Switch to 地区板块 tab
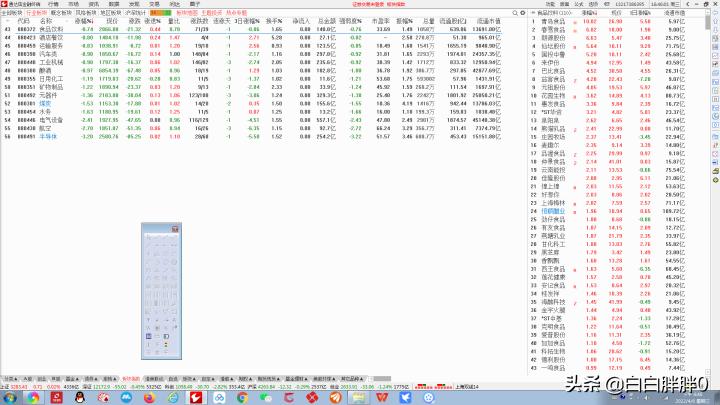 click(111, 13)
